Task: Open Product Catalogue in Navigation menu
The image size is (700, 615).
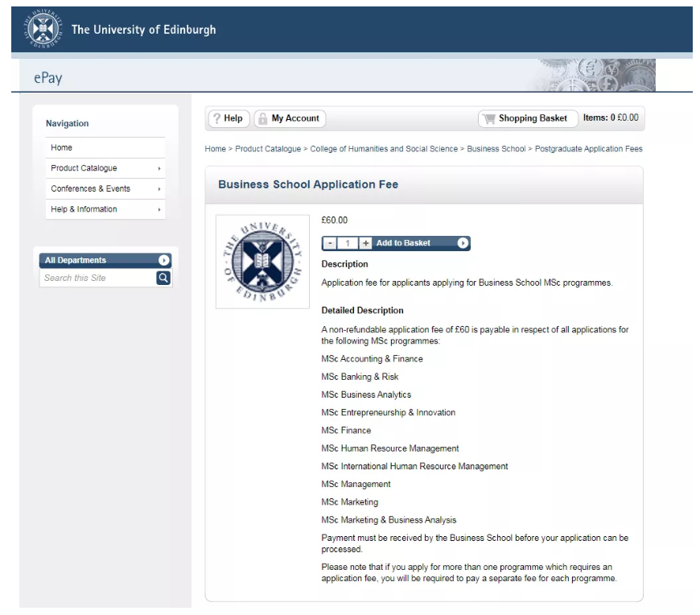Action: [x=105, y=168]
